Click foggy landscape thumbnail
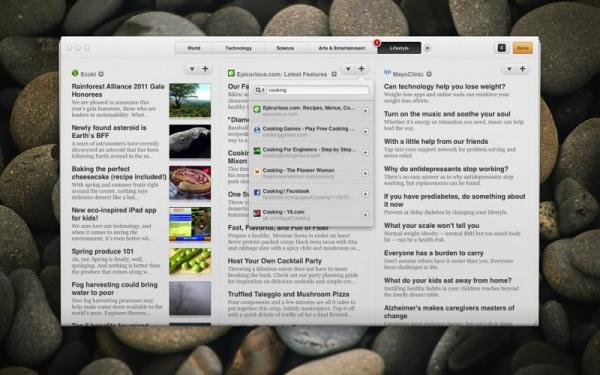 190,298
